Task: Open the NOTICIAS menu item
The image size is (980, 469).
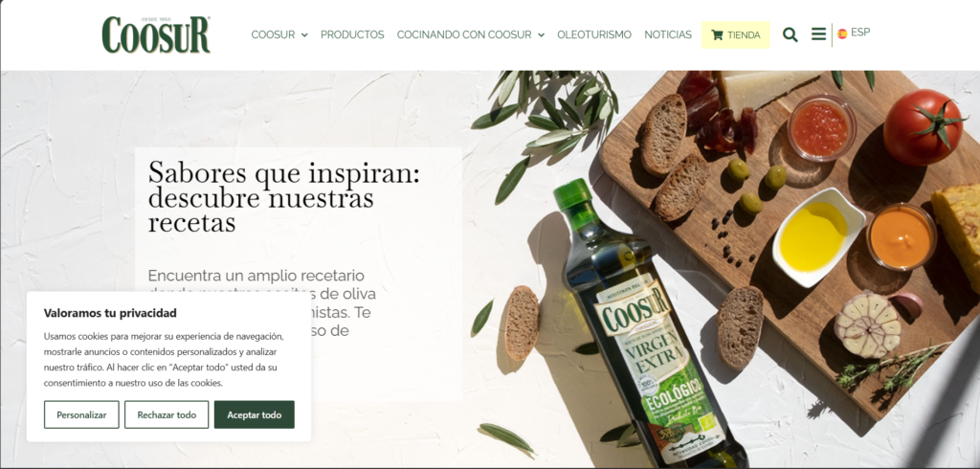Action: pos(668,35)
